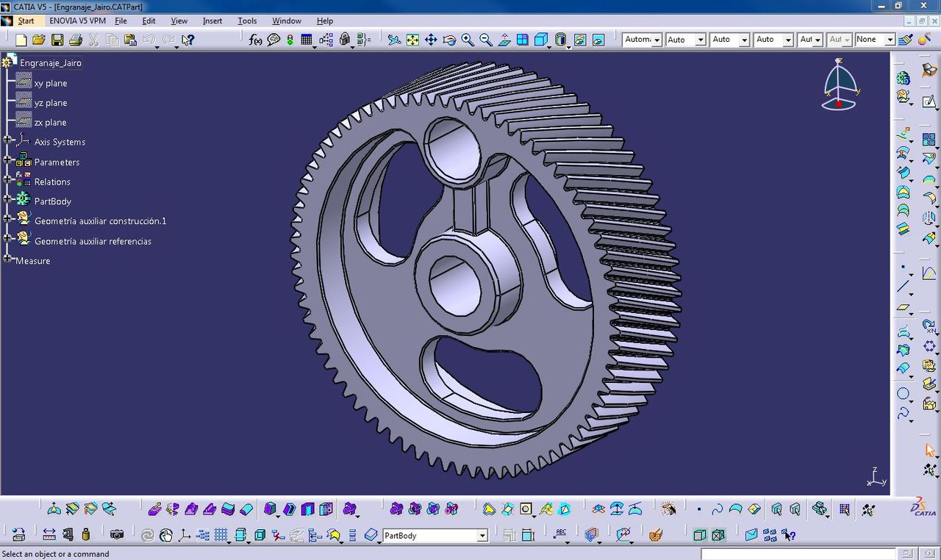
Task: Open the File menu
Action: (x=121, y=21)
